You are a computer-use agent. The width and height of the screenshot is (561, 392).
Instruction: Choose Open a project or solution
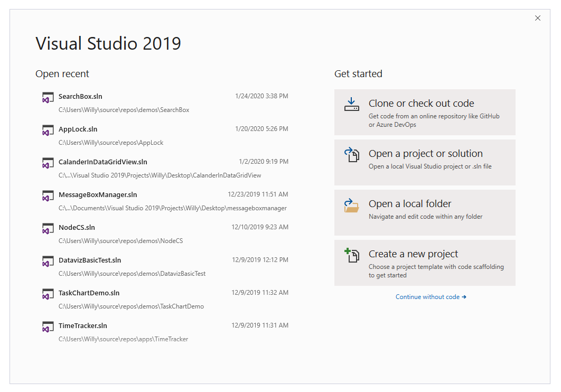(425, 162)
